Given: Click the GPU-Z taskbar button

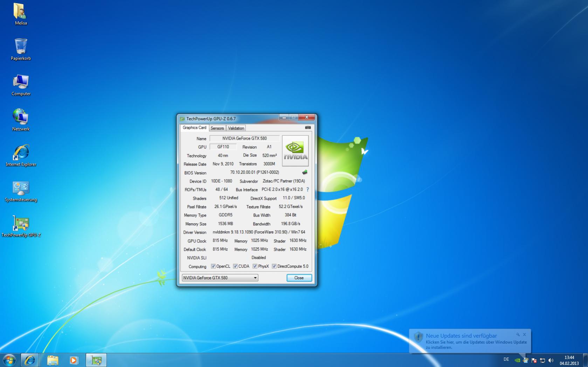Looking at the screenshot, I should click(x=96, y=360).
